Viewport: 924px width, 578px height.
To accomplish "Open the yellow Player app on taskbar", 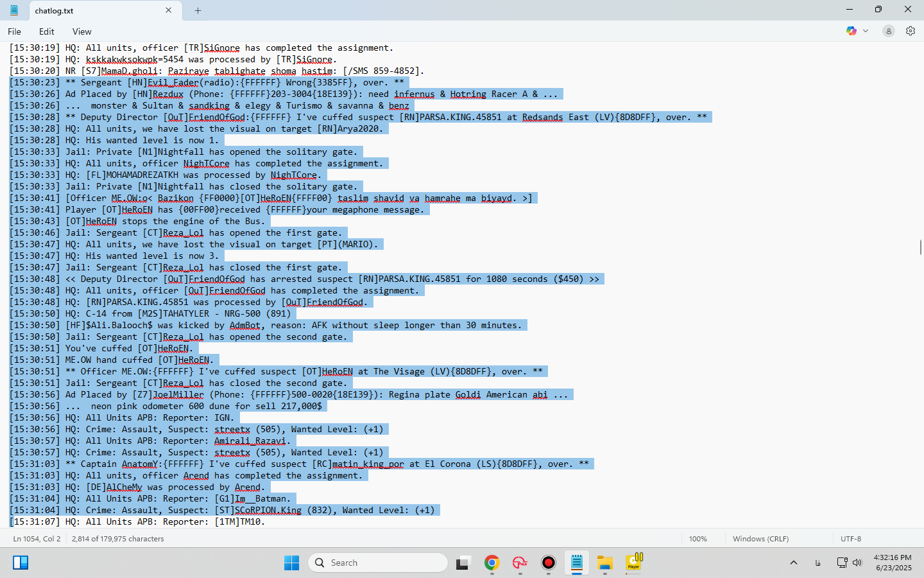I will point(634,563).
